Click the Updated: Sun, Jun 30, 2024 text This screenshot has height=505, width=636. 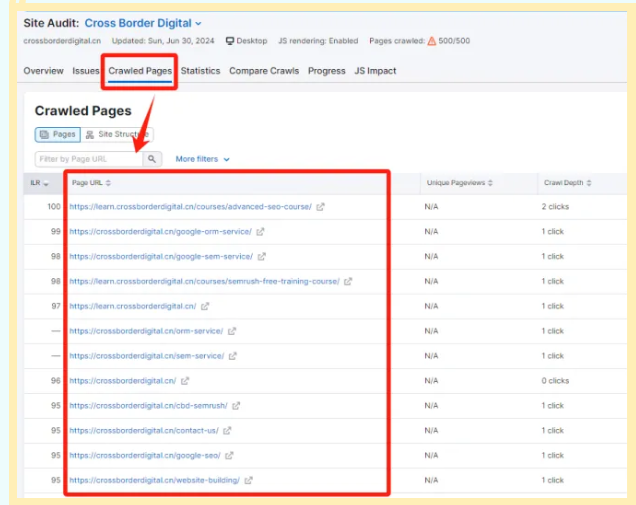(163, 41)
